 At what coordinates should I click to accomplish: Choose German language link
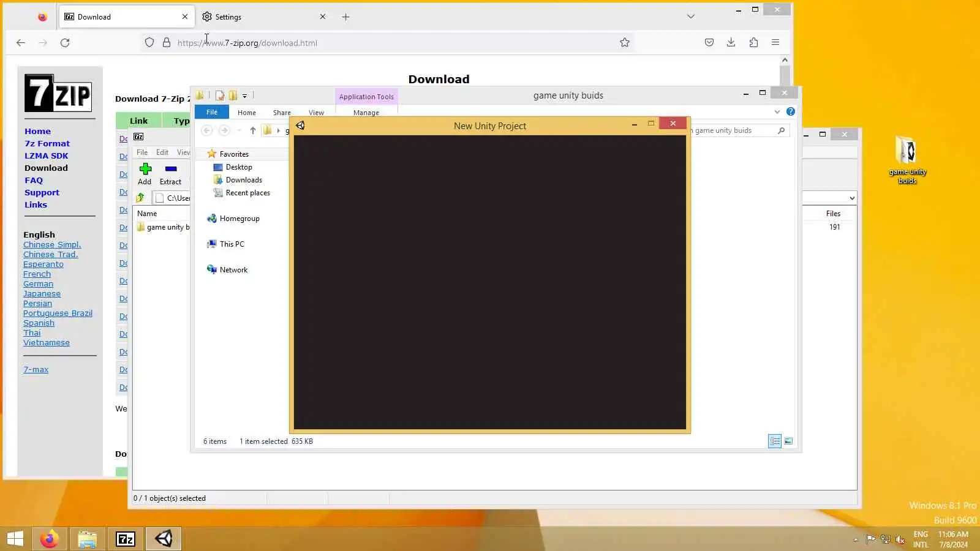pos(38,284)
